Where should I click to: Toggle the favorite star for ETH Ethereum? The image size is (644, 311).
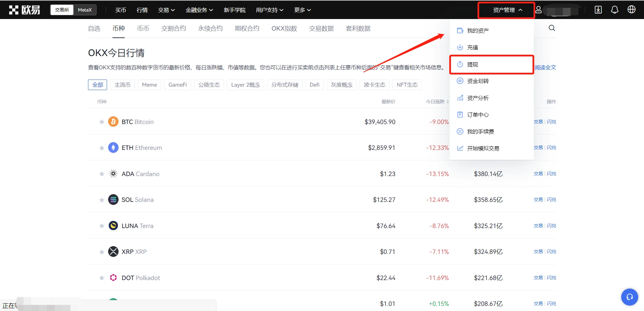[x=102, y=148]
